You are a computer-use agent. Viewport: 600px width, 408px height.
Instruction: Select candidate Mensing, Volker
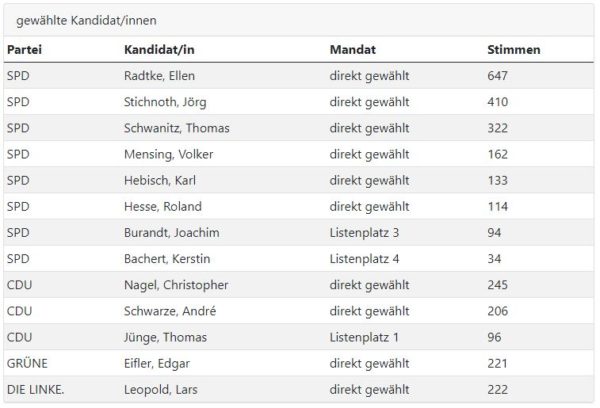pyautogui.click(x=168, y=154)
